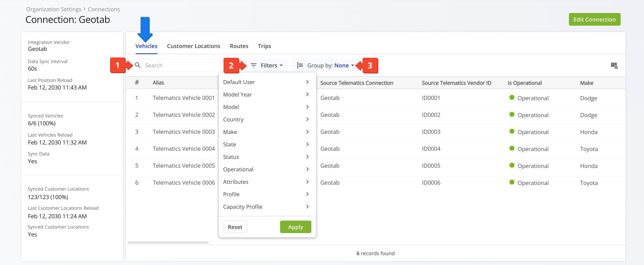The height and width of the screenshot is (265, 644).
Task: Open the Profile filter submenu
Action: pos(267,194)
